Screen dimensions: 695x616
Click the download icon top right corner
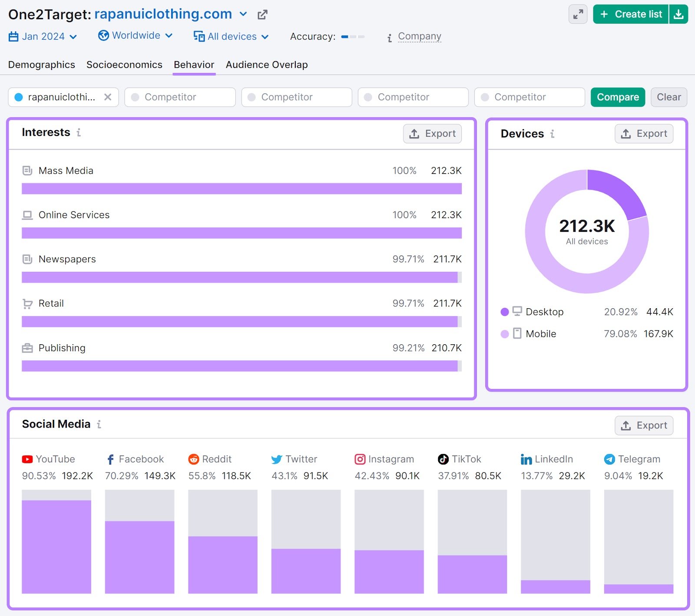point(679,14)
